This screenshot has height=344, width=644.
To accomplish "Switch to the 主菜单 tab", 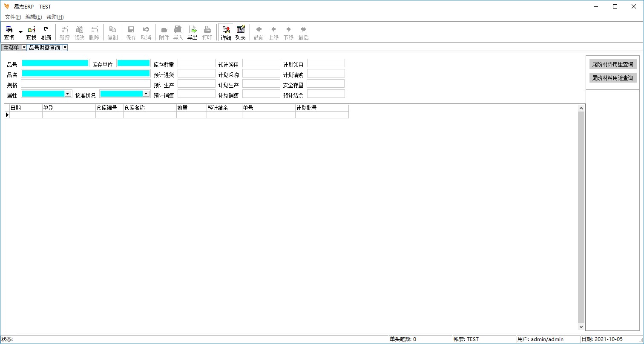I will point(11,48).
